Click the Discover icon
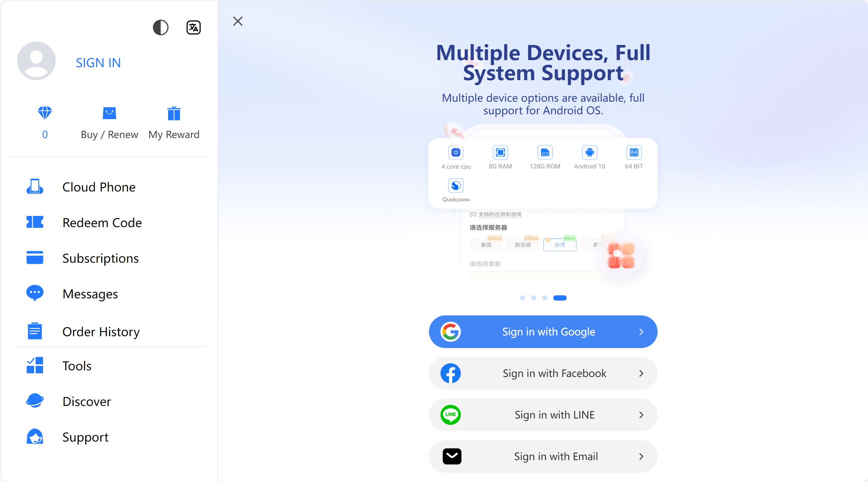 click(x=35, y=401)
